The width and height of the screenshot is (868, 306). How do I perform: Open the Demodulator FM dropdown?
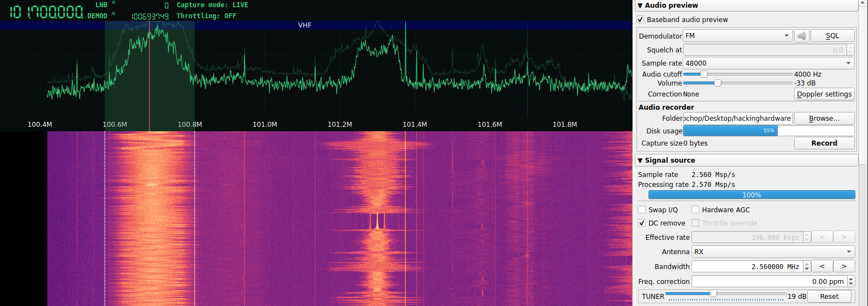[737, 36]
